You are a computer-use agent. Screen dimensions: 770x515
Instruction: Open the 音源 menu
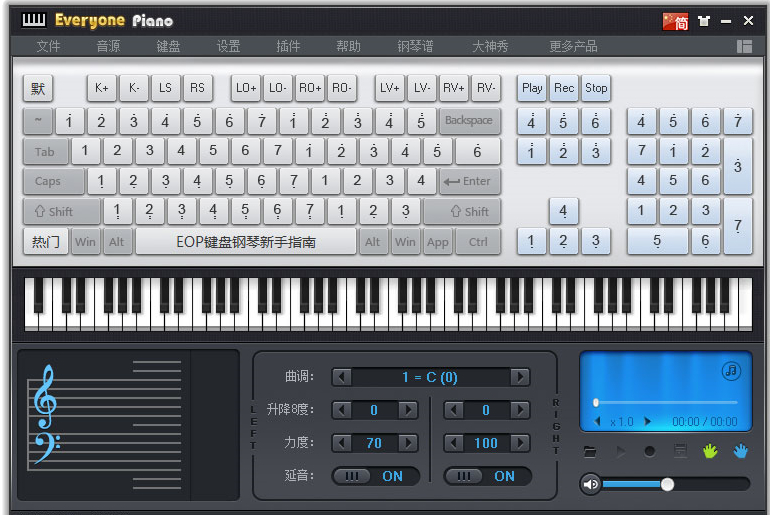click(108, 46)
